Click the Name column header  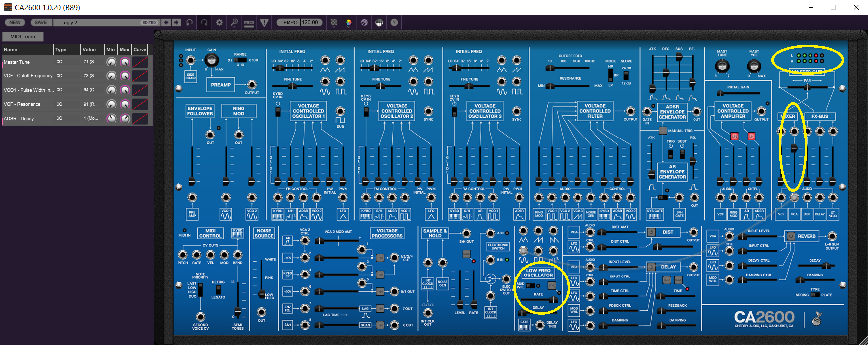click(x=27, y=49)
